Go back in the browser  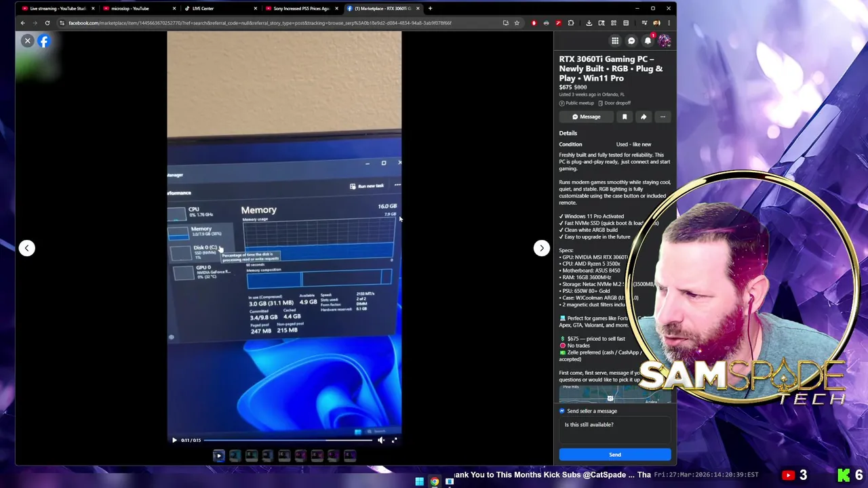pyautogui.click(x=22, y=23)
